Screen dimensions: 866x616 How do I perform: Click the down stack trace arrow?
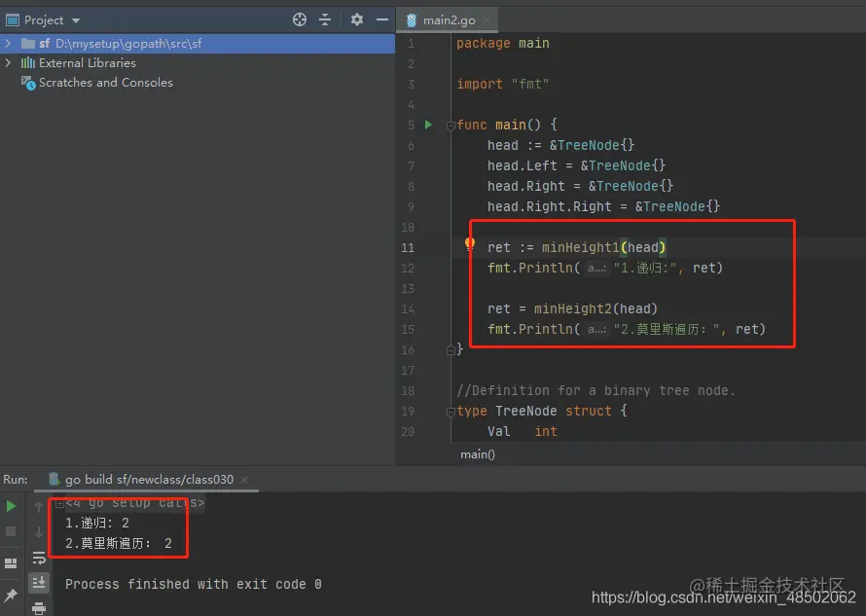pos(39,532)
